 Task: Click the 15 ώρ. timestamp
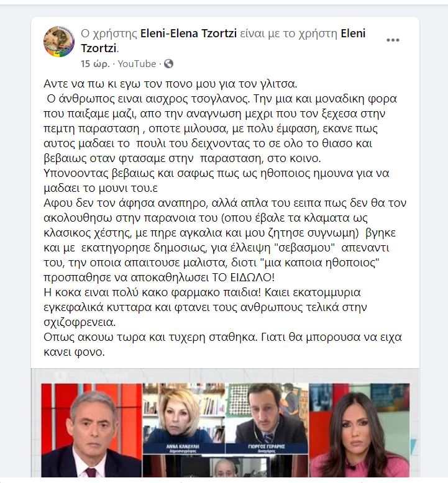tap(95, 64)
